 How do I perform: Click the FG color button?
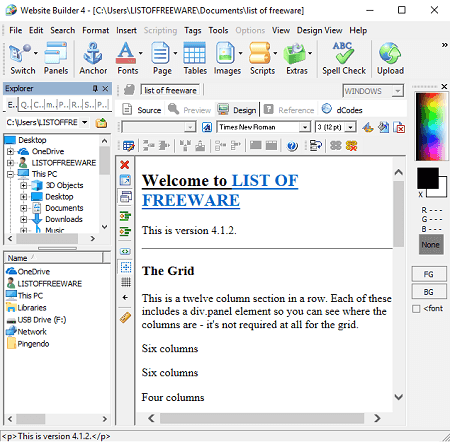428,274
